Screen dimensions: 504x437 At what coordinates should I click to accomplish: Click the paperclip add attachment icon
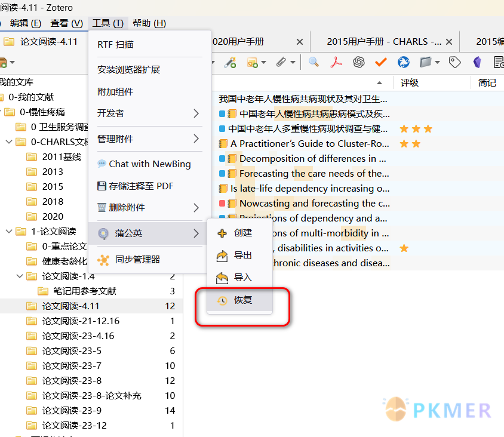281,61
